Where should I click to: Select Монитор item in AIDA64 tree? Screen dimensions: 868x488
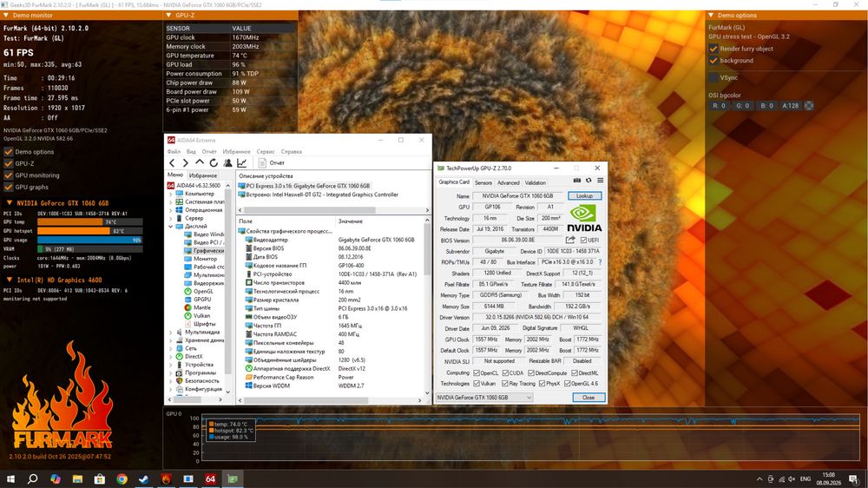(x=205, y=259)
